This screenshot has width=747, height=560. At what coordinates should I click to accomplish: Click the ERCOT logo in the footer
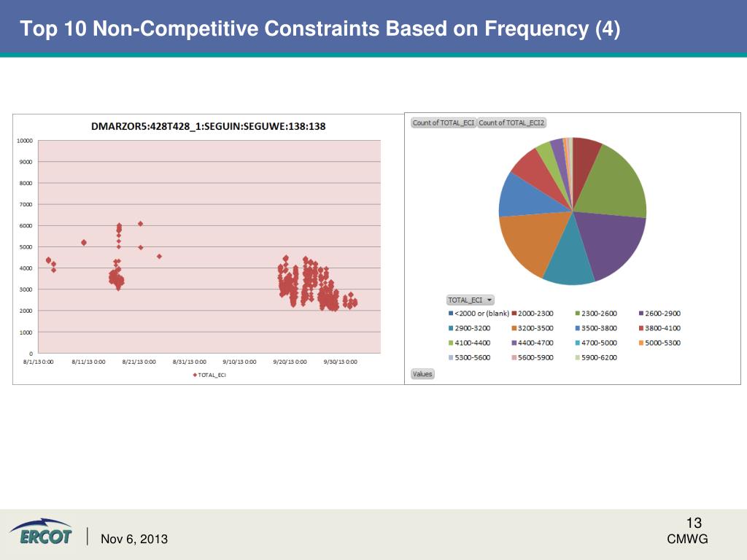(41, 532)
